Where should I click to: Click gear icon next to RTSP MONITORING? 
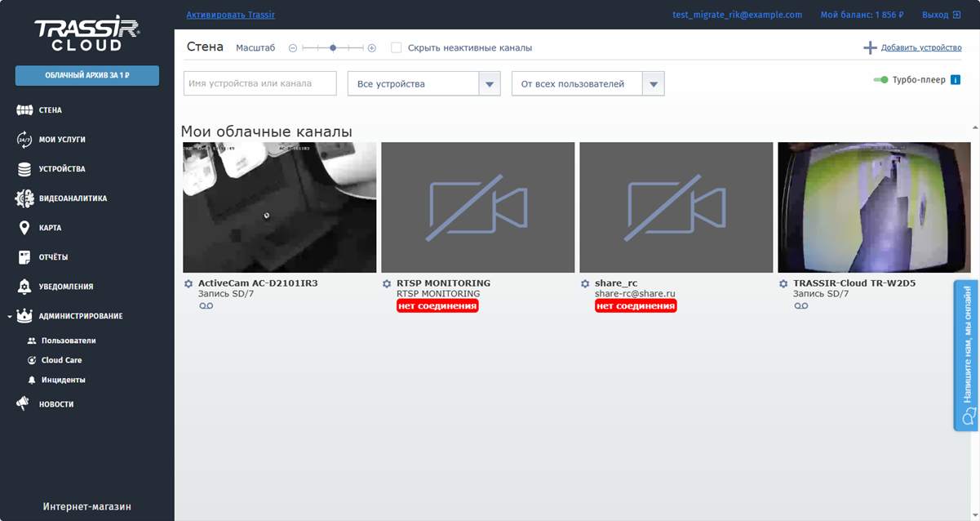point(387,283)
